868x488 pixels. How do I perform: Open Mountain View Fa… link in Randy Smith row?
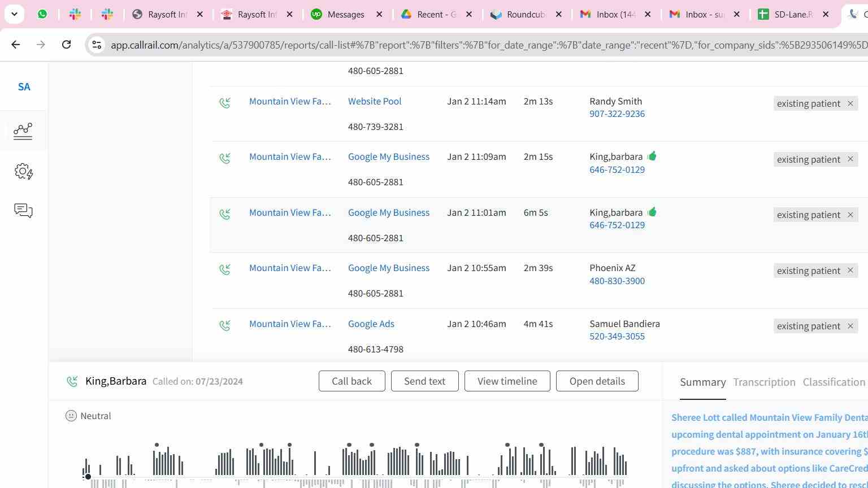tap(290, 101)
